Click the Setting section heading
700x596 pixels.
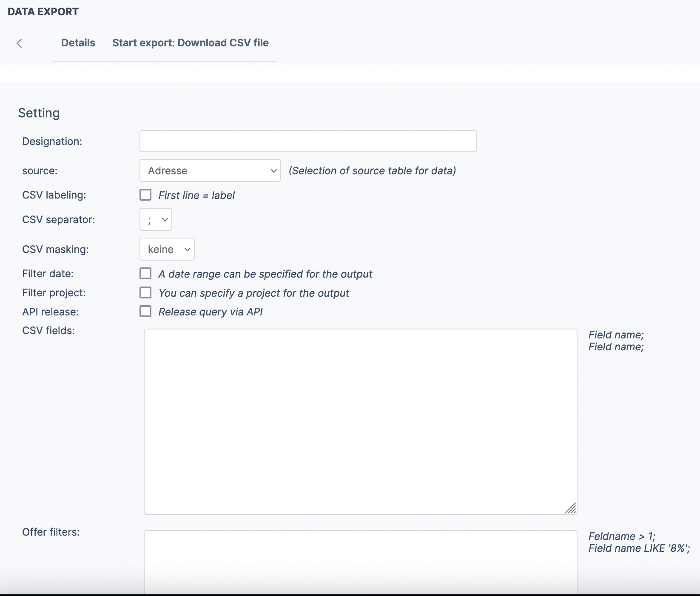39,113
